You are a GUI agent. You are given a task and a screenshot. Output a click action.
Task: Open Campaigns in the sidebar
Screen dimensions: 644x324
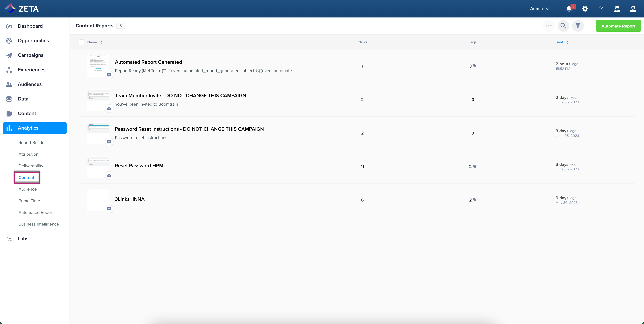pos(31,55)
